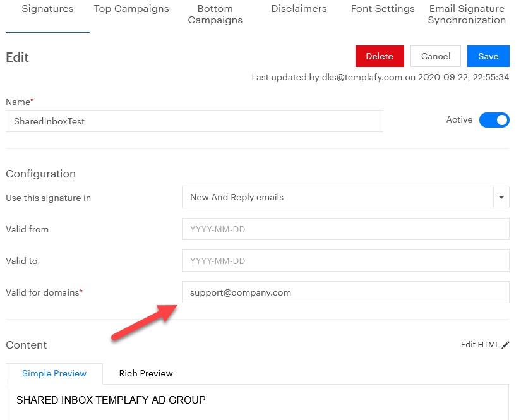Select the Simple Preview tab
521x420 pixels.
click(x=54, y=373)
